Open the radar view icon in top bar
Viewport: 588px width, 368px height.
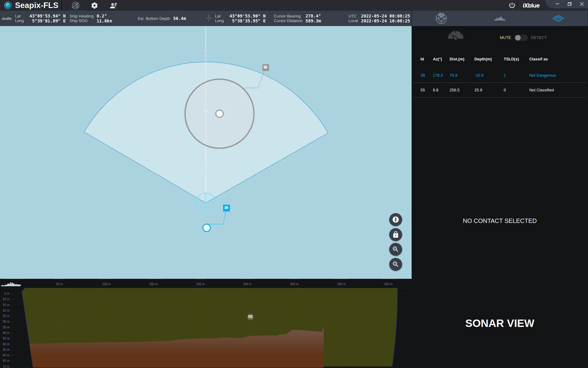(76, 6)
